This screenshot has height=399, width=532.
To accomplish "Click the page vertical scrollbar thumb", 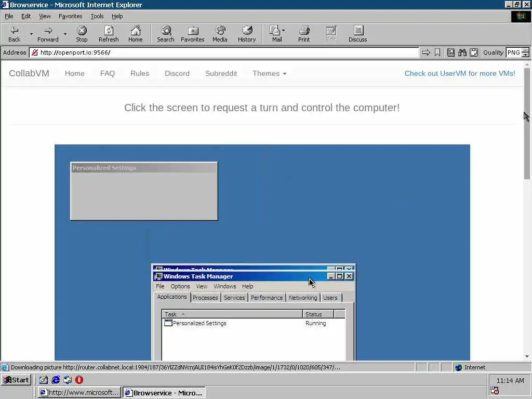I will (x=527, y=124).
